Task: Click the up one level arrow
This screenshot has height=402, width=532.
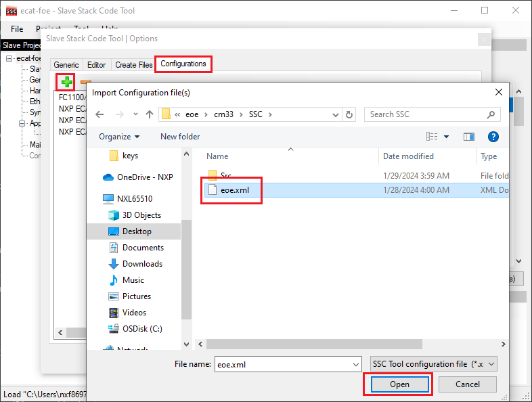Action: (149, 114)
